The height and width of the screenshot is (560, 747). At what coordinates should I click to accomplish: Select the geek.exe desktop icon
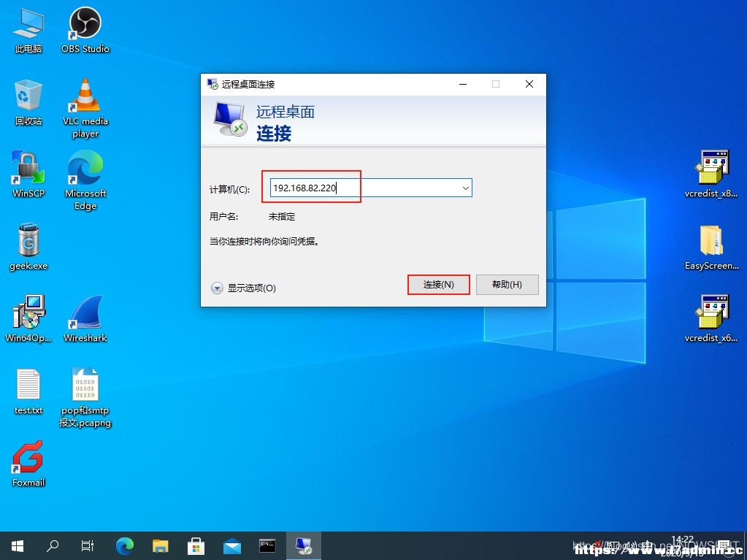point(28,247)
